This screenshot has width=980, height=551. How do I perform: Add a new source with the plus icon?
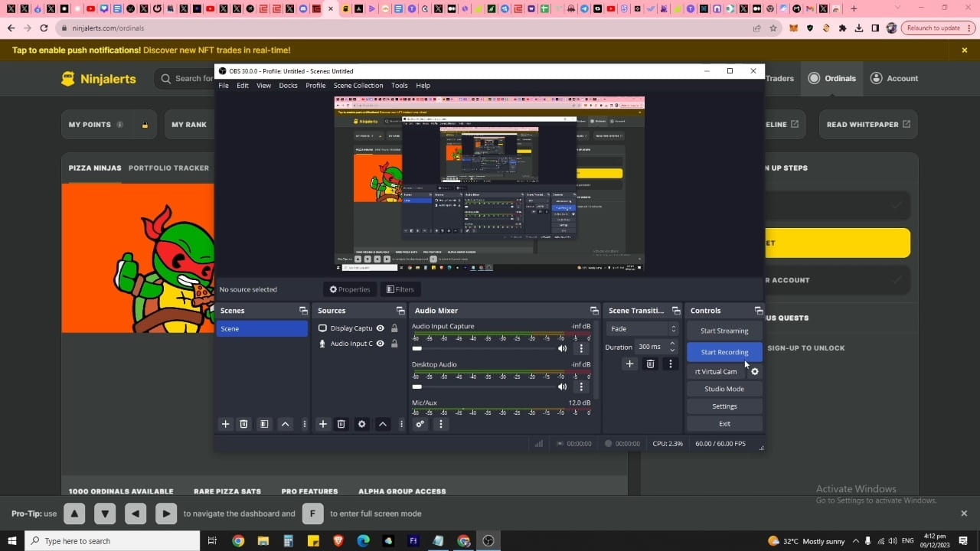[x=323, y=424]
